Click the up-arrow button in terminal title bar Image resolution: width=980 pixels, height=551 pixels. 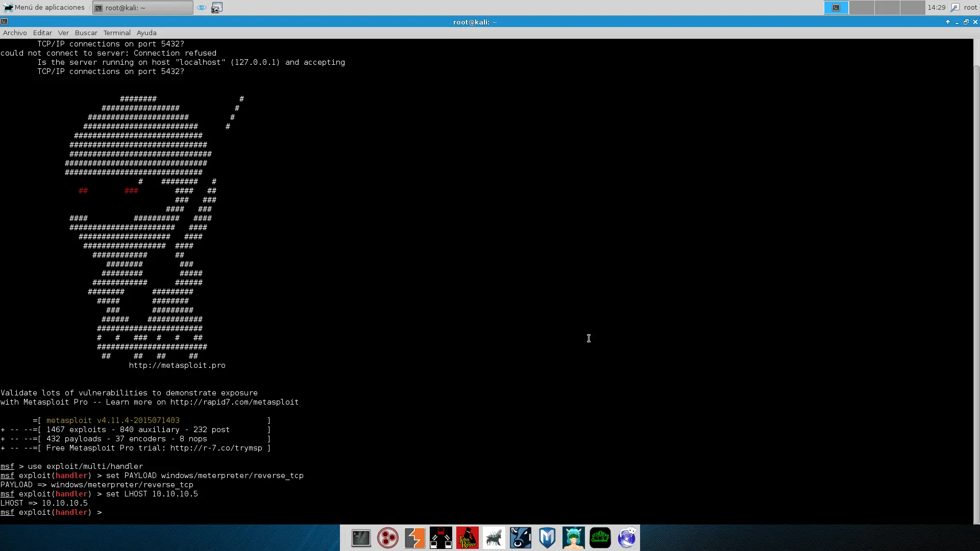948,22
